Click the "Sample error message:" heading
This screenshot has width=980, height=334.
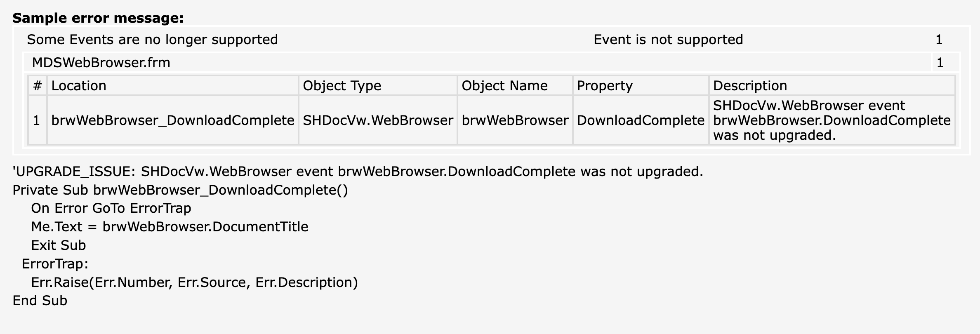tap(98, 18)
